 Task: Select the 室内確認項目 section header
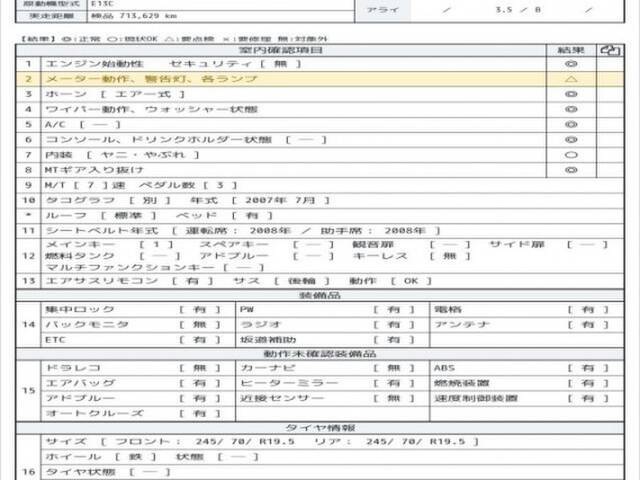click(x=281, y=50)
